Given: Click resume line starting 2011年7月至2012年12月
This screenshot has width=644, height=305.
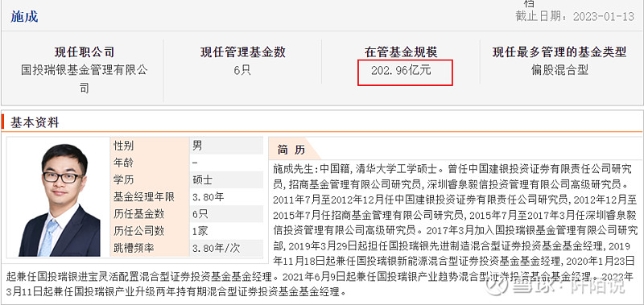Looking at the screenshot, I should (x=455, y=200).
